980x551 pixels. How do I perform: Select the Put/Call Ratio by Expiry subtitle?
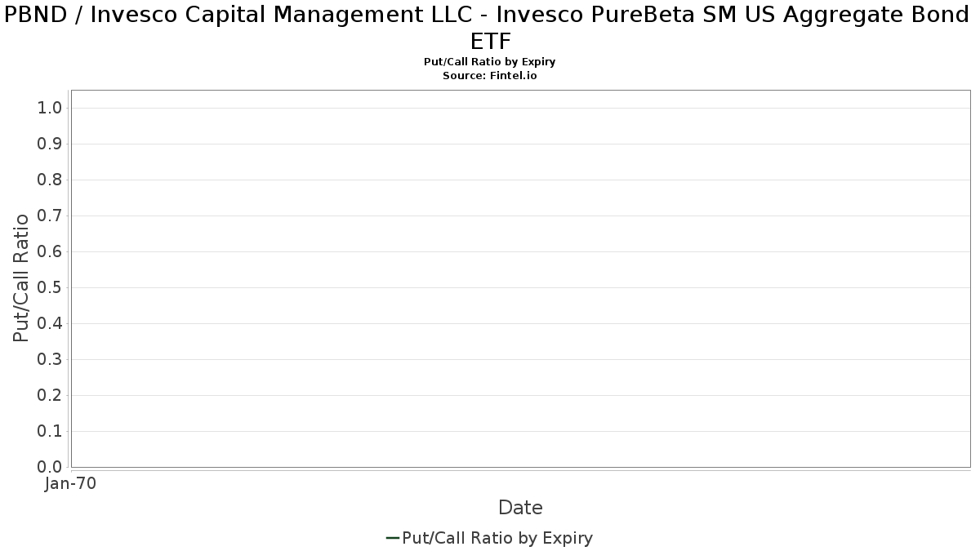(490, 62)
